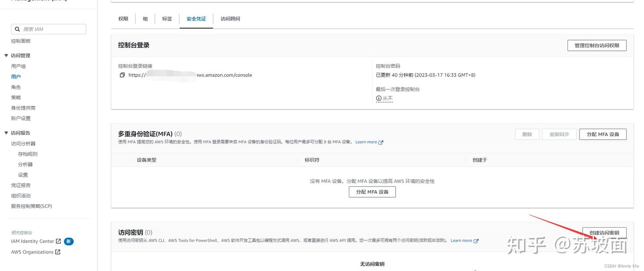
Task: Open the 访问顾问 tab
Action: pyautogui.click(x=230, y=18)
